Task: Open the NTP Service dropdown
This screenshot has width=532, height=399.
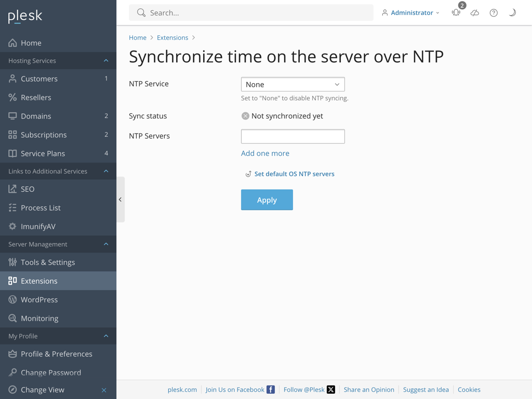Action: pos(292,84)
